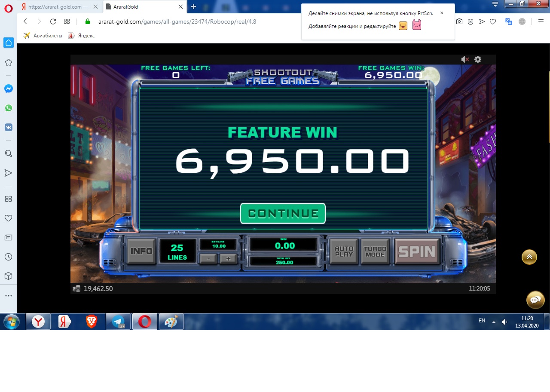
Task: Open the Авиабилеты bookmark
Action: coord(43,36)
